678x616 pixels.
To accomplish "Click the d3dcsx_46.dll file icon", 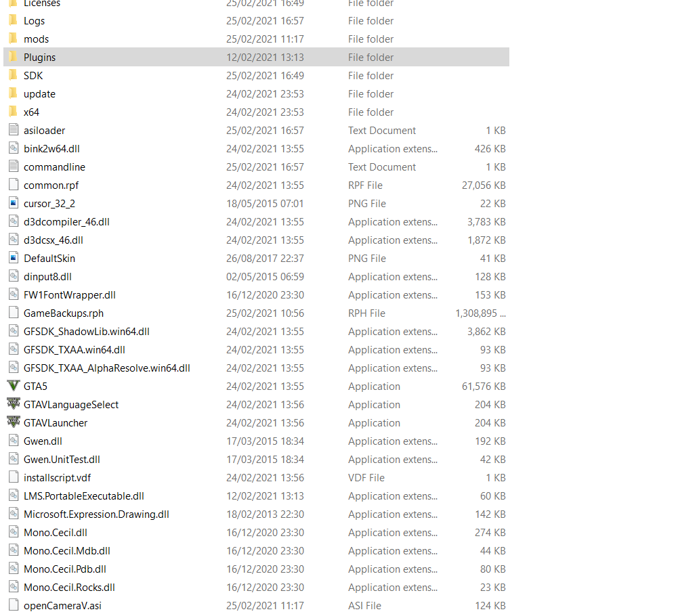I will click(14, 240).
